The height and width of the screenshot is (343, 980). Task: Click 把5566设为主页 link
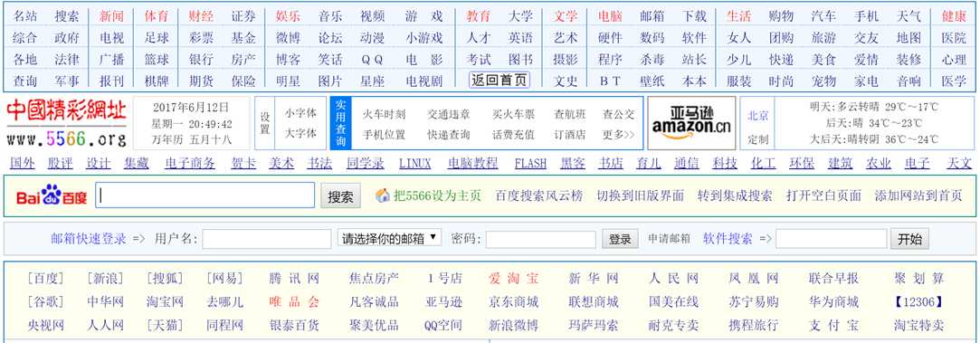point(437,195)
